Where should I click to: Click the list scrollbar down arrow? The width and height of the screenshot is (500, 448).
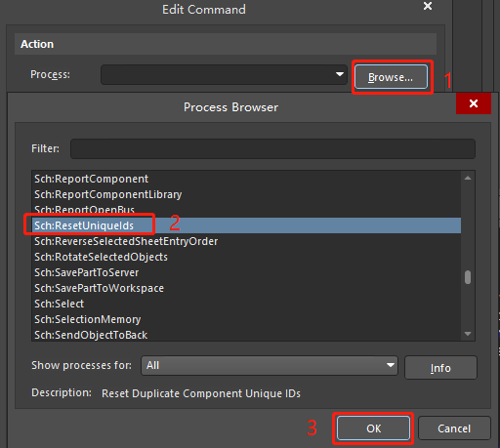(468, 334)
